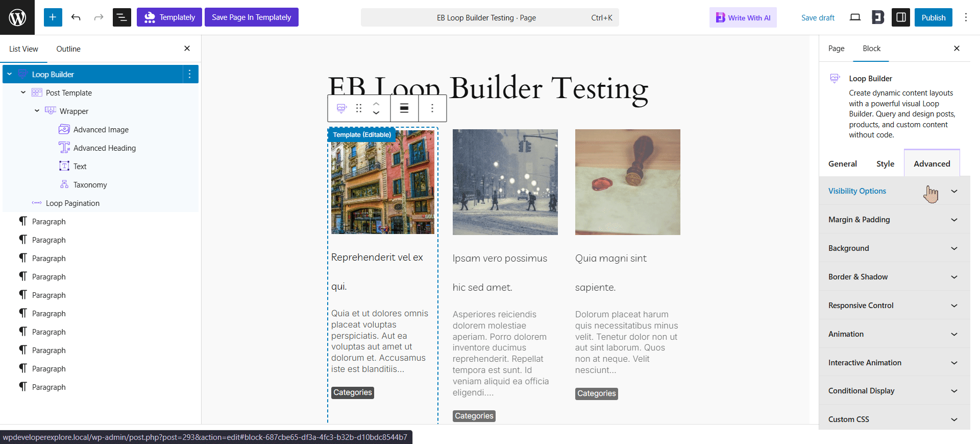The width and height of the screenshot is (980, 444).
Task: Click Loop Builder block type toolbar icon
Action: tap(342, 108)
